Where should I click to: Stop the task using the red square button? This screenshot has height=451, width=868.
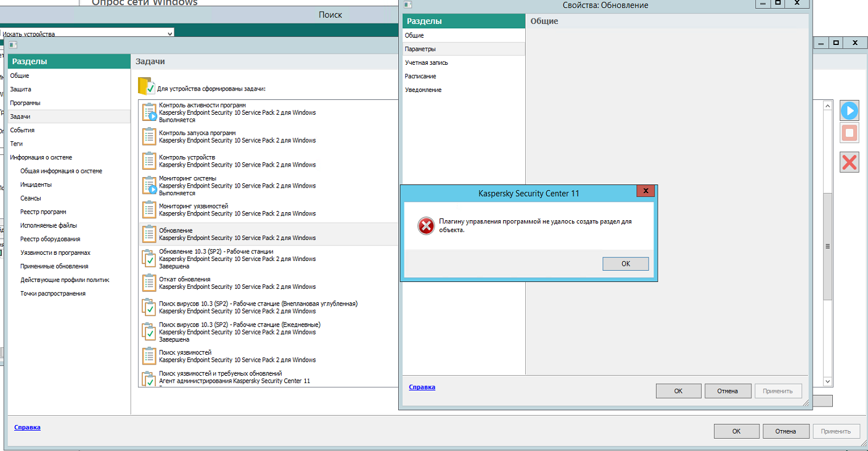pyautogui.click(x=850, y=133)
